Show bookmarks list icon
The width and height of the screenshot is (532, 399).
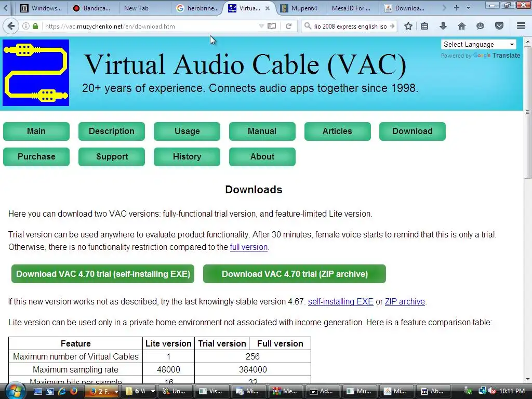424,26
